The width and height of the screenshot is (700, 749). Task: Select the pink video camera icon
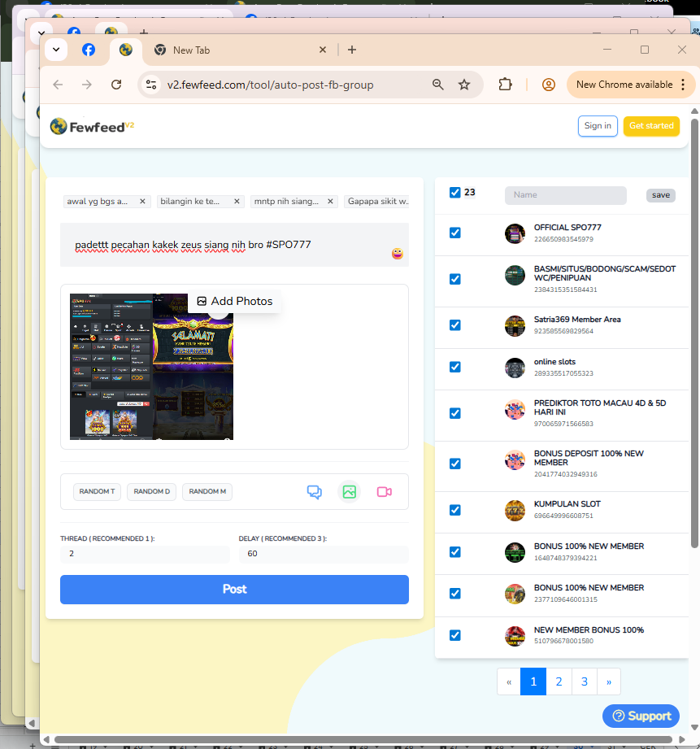385,491
